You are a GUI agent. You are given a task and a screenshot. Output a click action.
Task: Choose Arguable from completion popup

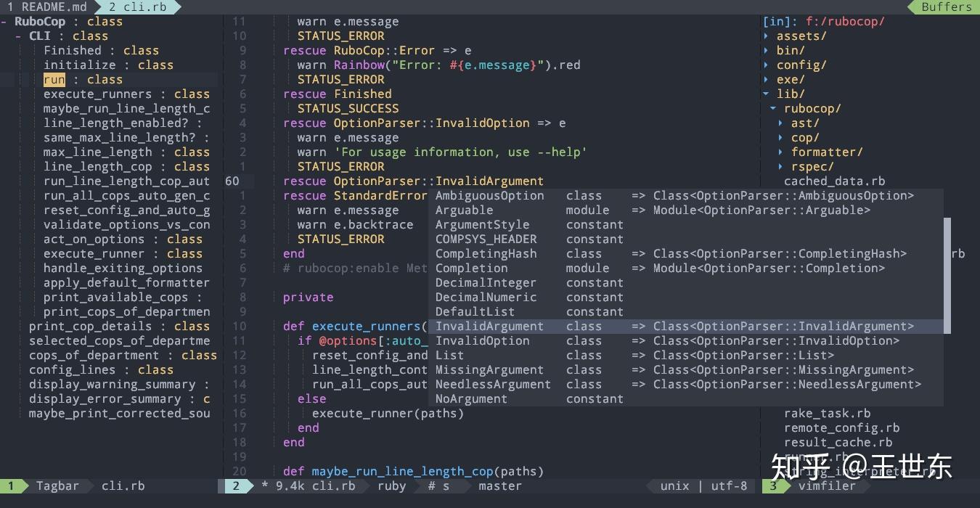click(686, 210)
